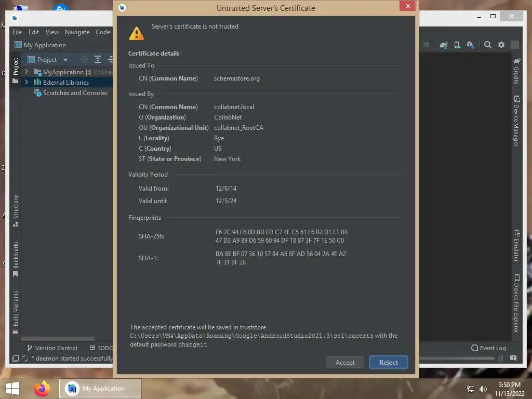Open the TODO tool window

pyautogui.click(x=101, y=348)
